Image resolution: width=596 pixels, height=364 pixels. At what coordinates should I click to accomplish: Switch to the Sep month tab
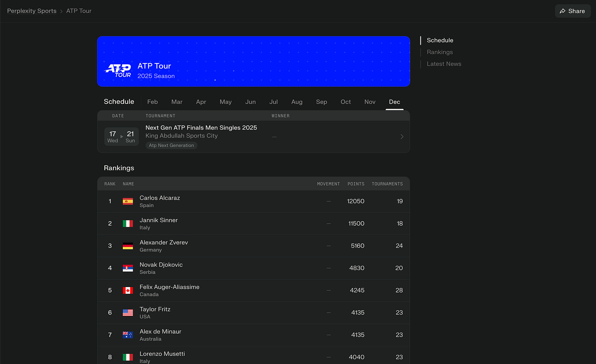click(x=321, y=102)
